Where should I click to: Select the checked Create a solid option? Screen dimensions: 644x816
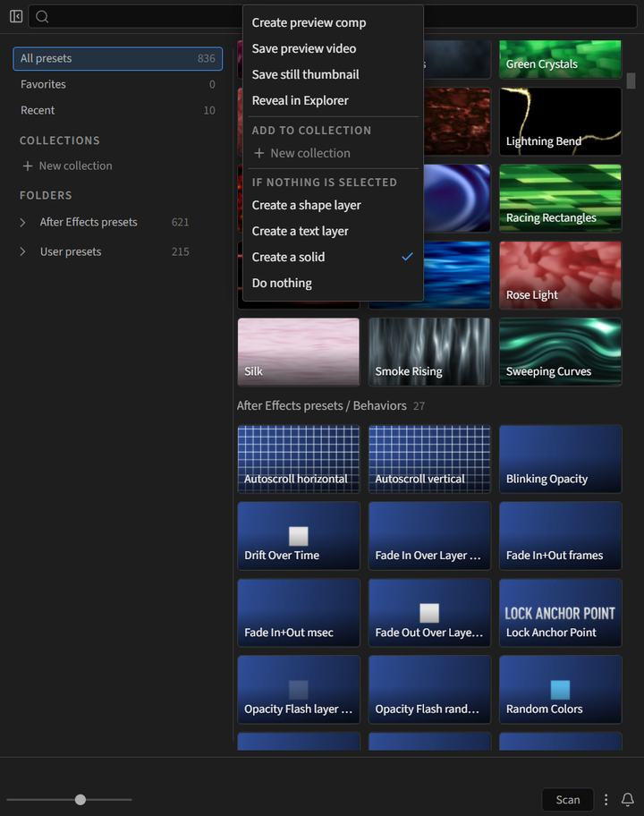pyautogui.click(x=333, y=257)
